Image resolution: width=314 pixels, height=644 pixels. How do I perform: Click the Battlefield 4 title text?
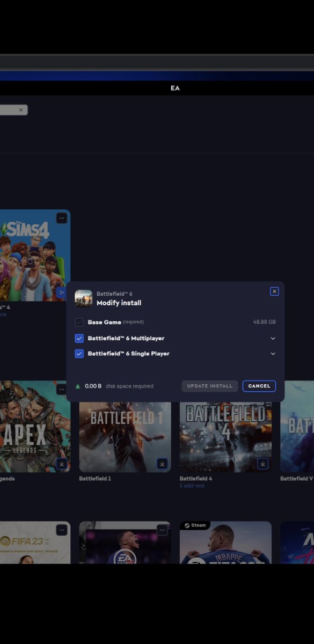tap(196, 478)
